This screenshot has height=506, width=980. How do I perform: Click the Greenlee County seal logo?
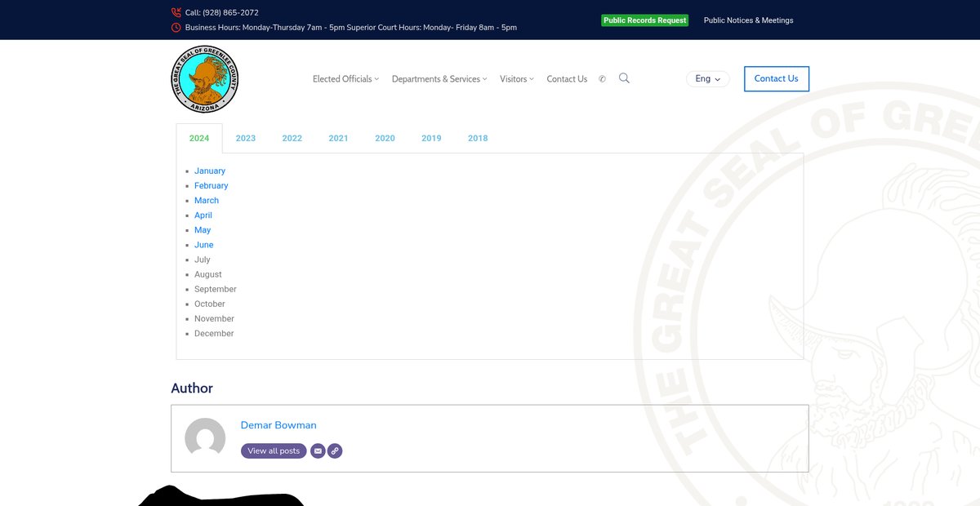pos(205,79)
